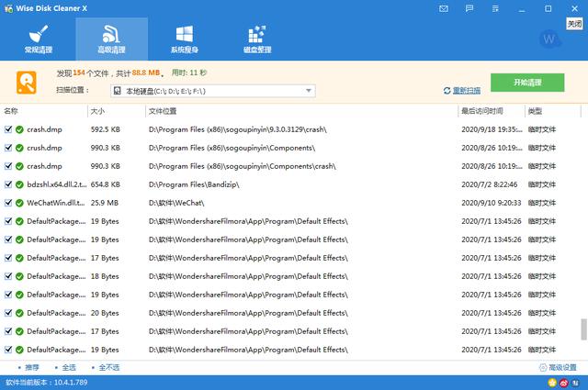Click the green 开始清理 button
Image resolution: width=588 pixels, height=390 pixels.
click(x=527, y=83)
